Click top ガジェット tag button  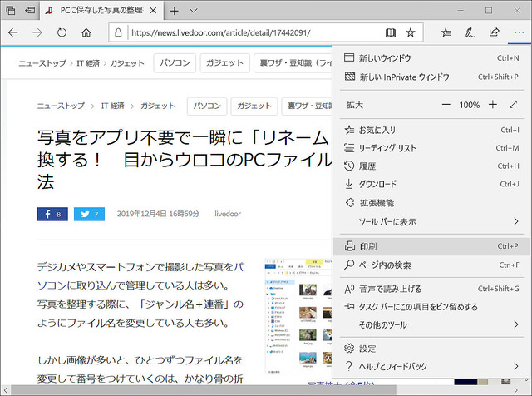click(x=224, y=63)
